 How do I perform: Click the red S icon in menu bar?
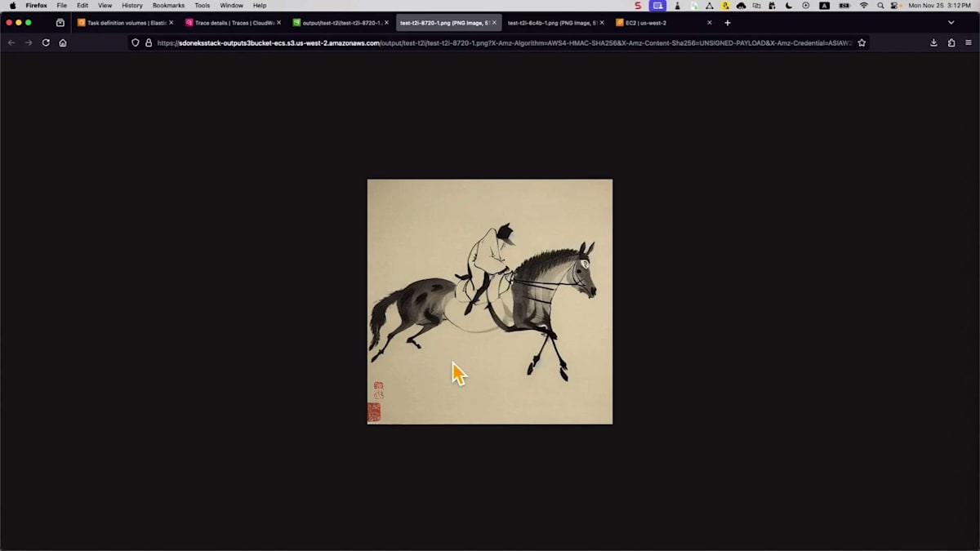tap(639, 6)
